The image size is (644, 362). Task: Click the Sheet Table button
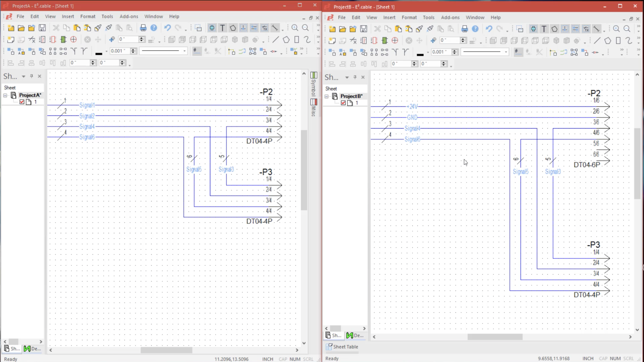tap(342, 347)
